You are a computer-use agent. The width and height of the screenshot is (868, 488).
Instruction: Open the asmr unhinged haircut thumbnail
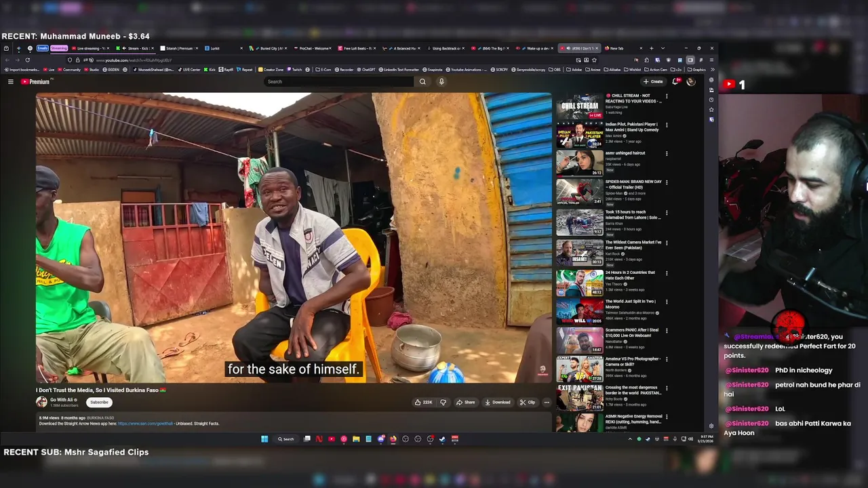click(x=580, y=163)
